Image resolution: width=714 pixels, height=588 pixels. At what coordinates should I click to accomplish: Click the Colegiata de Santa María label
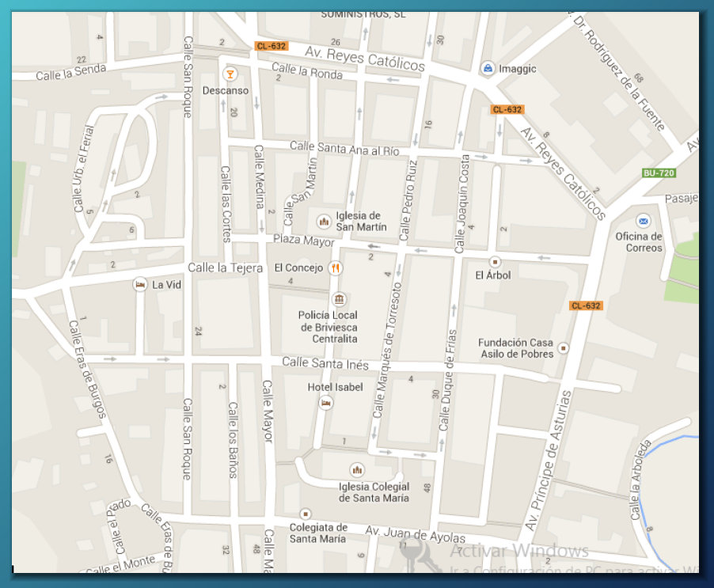click(318, 533)
